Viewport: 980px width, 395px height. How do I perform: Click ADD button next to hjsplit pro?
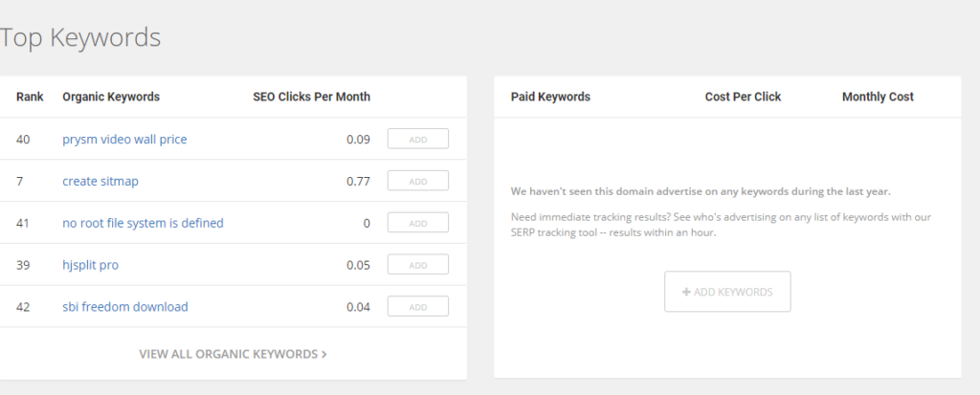417,265
